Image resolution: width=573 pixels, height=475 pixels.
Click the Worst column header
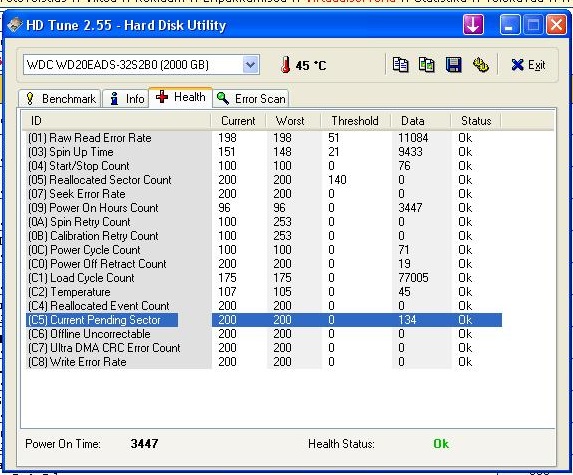(293, 121)
